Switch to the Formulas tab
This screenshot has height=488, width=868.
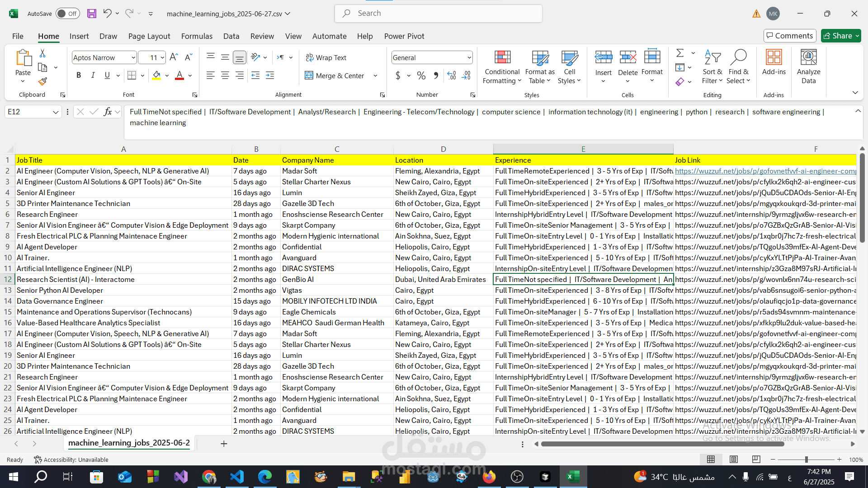coord(197,36)
